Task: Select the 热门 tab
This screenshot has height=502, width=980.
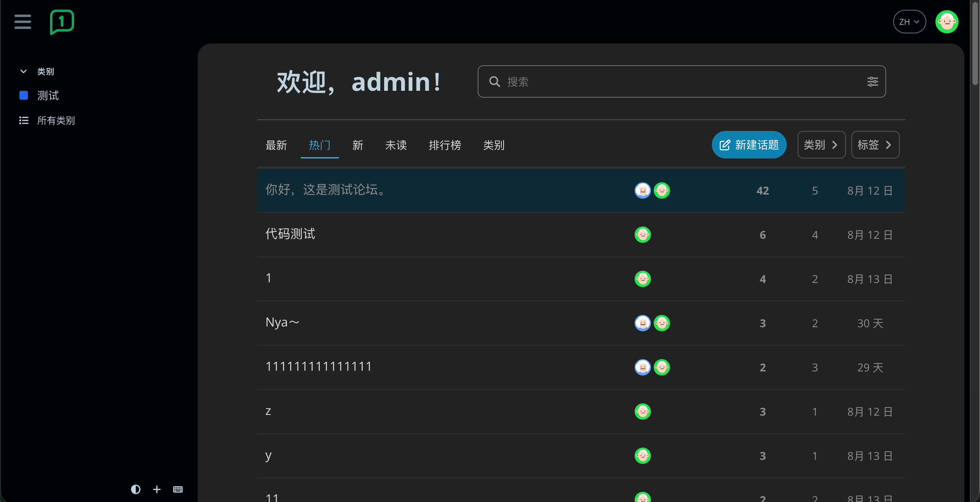Action: point(320,145)
